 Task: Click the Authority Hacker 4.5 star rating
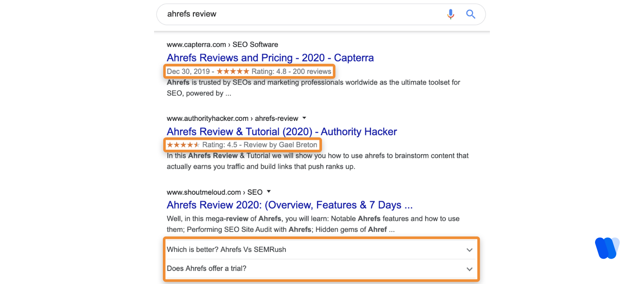coord(183,145)
